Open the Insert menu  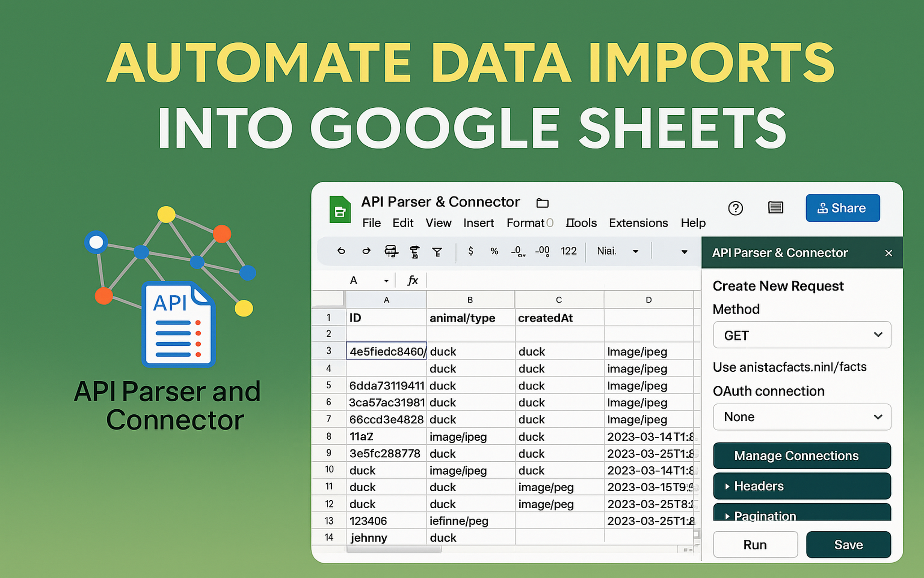click(478, 223)
